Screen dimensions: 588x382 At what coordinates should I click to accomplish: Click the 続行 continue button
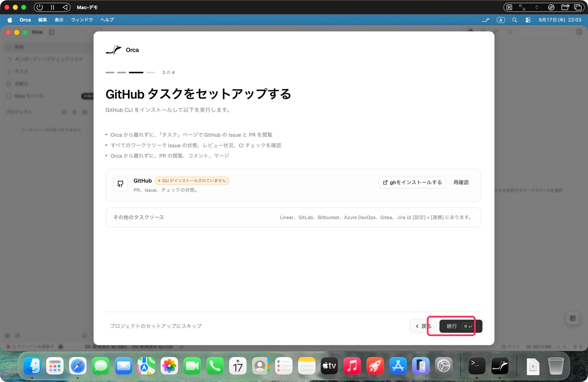tap(461, 326)
